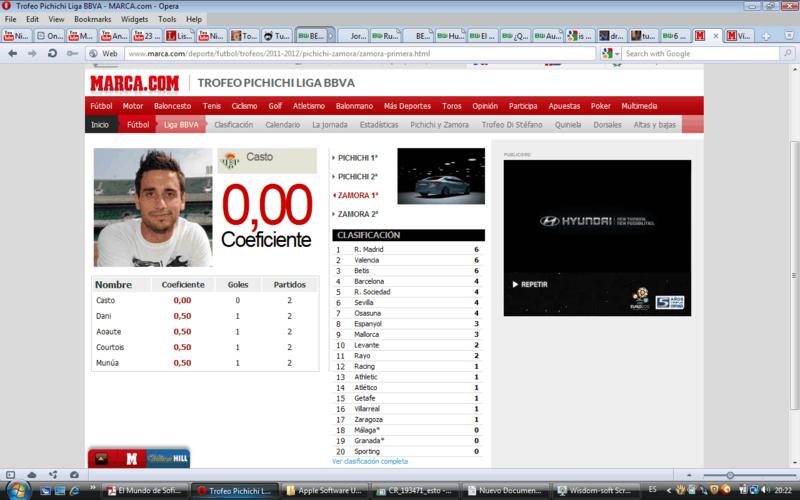Click the MARCA.COM logo
This screenshot has width=800, height=500.
[x=135, y=83]
